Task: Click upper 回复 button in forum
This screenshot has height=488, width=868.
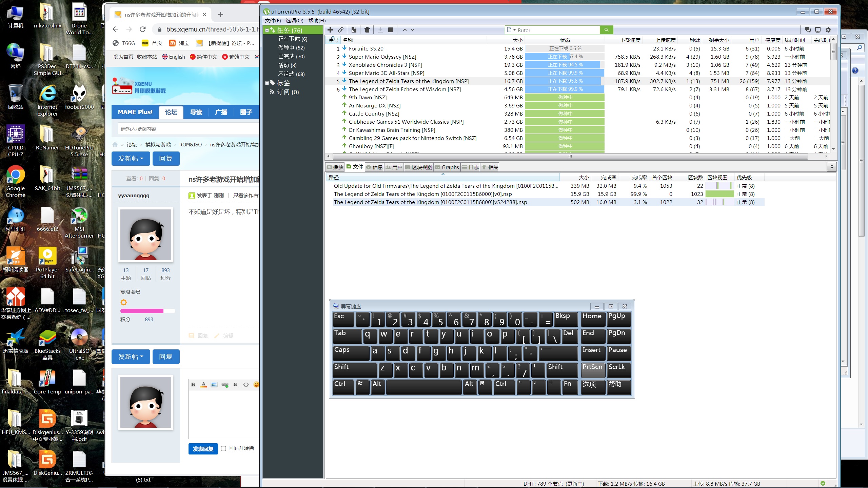Action: [166, 158]
